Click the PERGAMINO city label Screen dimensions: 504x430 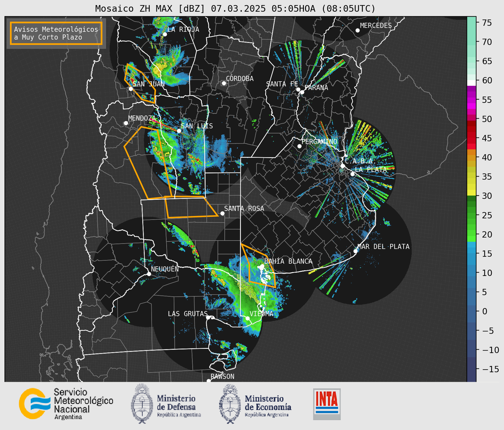(x=319, y=141)
